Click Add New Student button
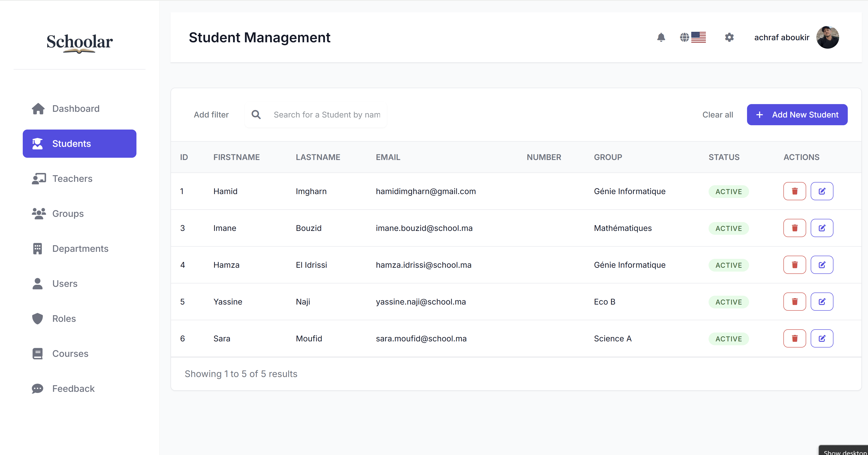This screenshot has height=455, width=868. coord(797,115)
